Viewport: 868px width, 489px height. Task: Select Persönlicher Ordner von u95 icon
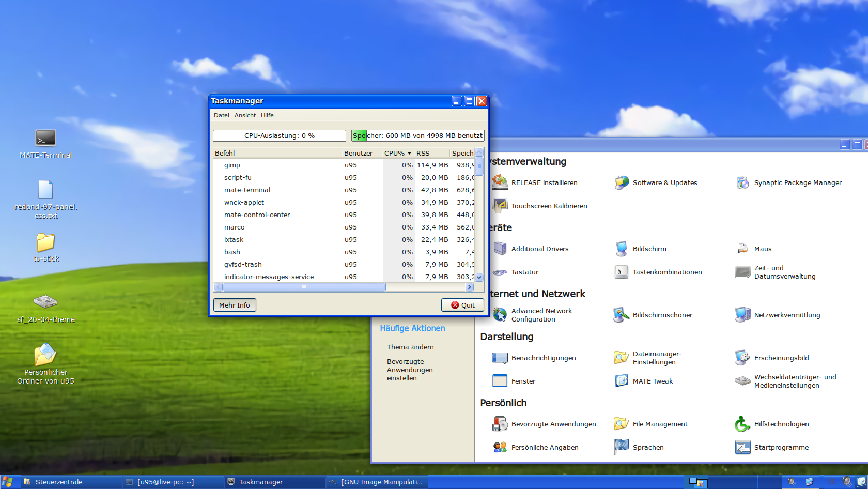coord(45,355)
